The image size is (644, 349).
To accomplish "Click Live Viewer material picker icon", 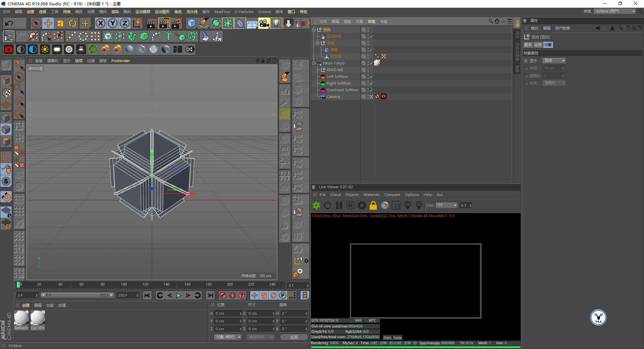I will click(x=419, y=205).
